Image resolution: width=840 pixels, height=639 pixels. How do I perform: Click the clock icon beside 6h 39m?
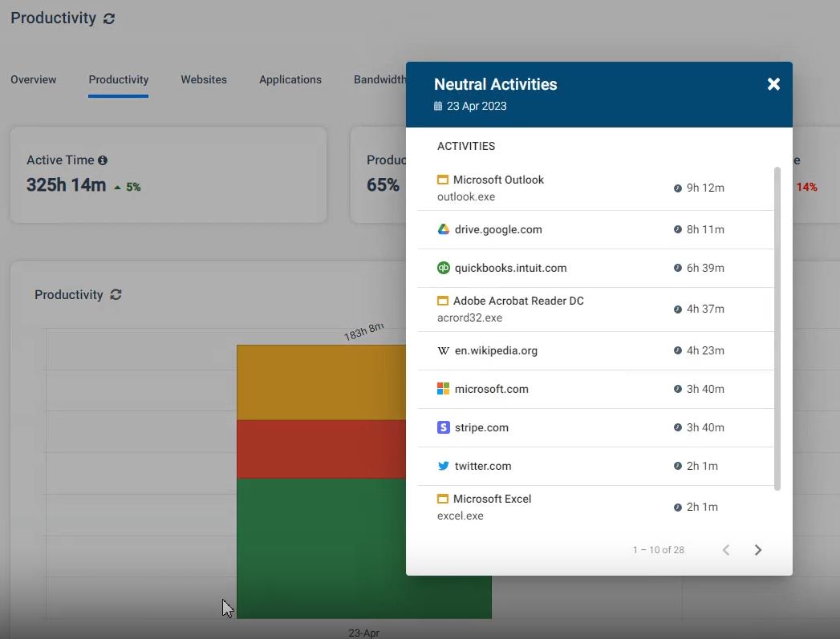click(678, 268)
